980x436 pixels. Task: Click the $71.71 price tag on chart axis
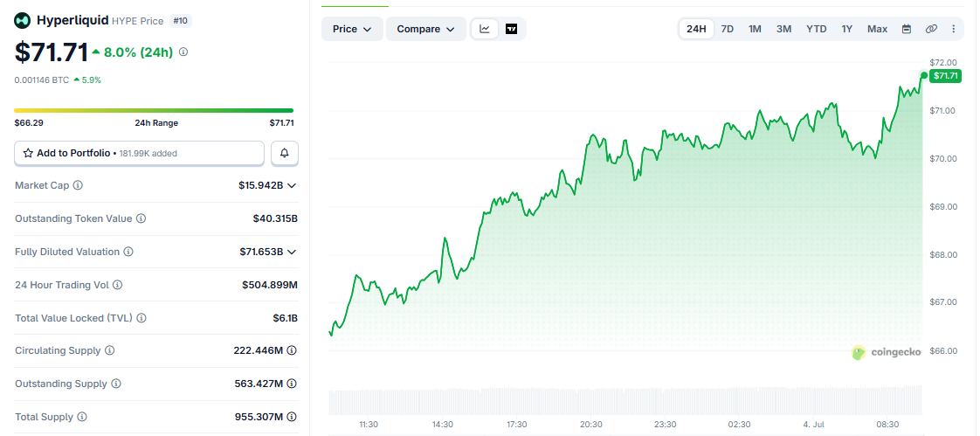[x=945, y=76]
